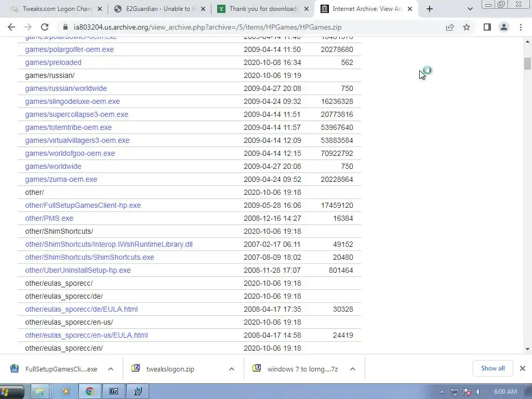Download other/ShimShortcuts/ShimShortcuts.exe

coord(89,257)
